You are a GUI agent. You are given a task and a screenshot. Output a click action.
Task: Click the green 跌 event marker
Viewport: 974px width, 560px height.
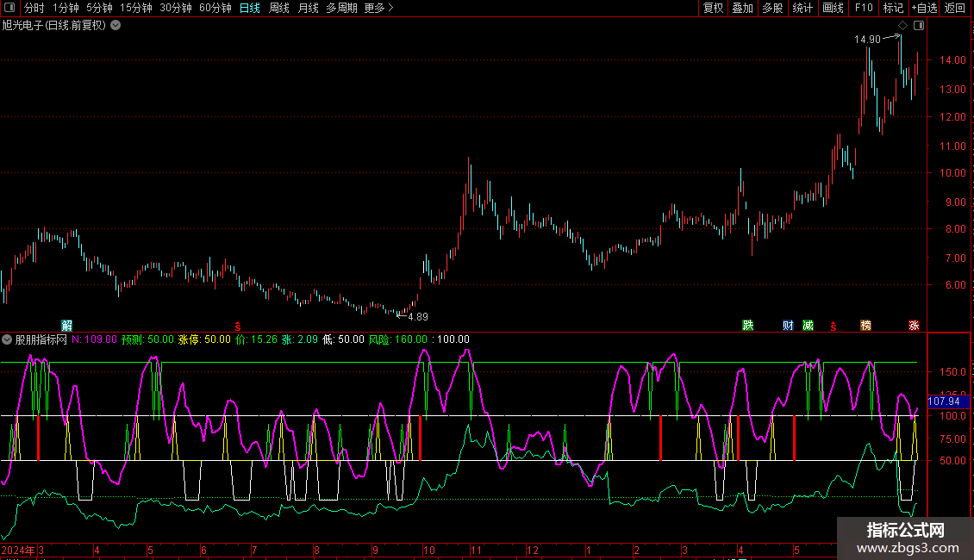click(x=748, y=326)
